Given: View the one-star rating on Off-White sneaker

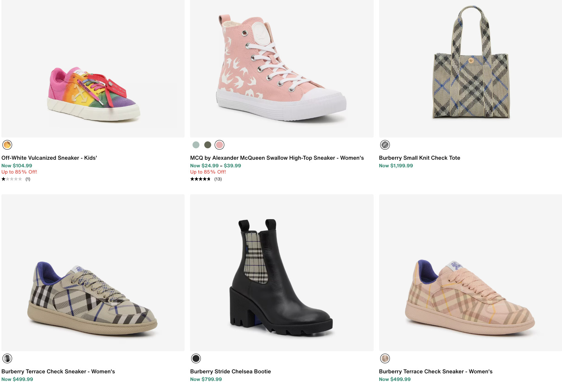Looking at the screenshot, I should pyautogui.click(x=12, y=179).
